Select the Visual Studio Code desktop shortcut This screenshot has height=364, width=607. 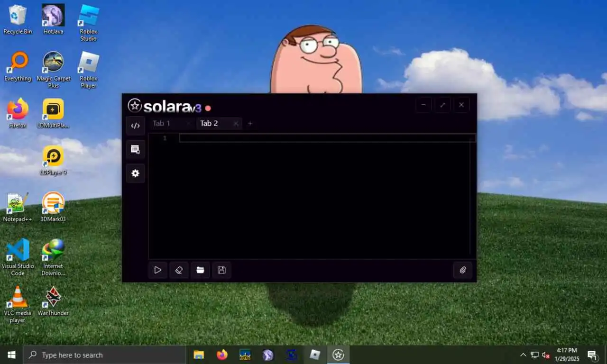coord(18,257)
